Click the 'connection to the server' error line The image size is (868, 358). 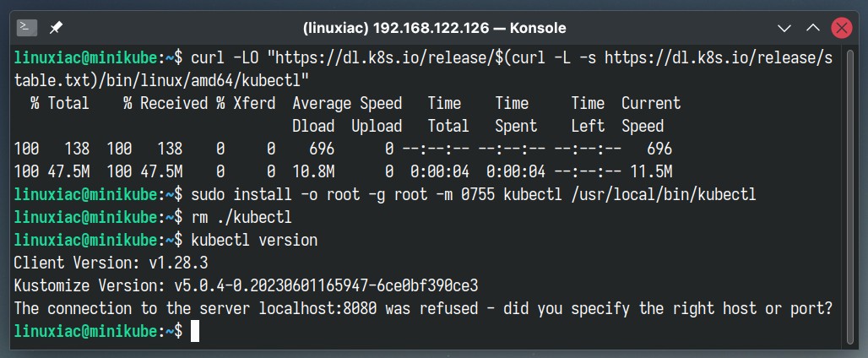(423, 309)
